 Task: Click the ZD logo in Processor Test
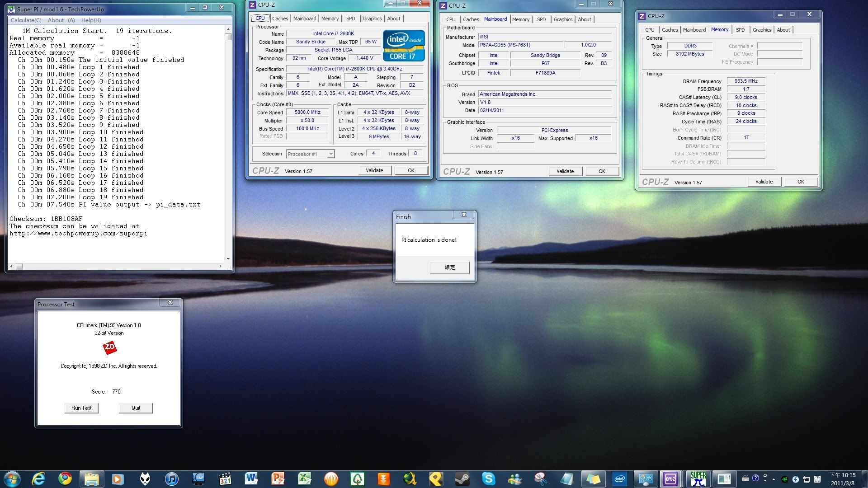tap(109, 347)
